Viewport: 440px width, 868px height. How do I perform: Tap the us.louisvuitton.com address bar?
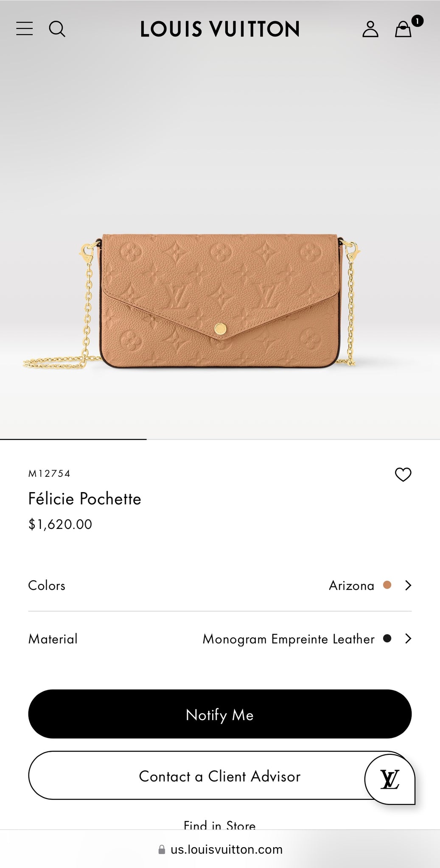click(226, 849)
